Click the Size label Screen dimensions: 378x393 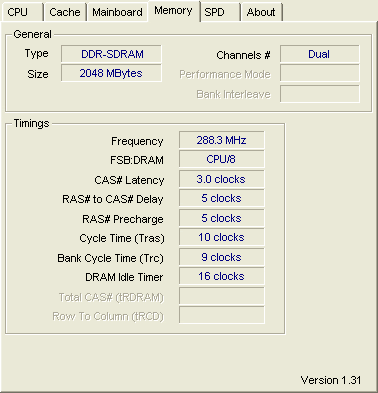click(38, 74)
